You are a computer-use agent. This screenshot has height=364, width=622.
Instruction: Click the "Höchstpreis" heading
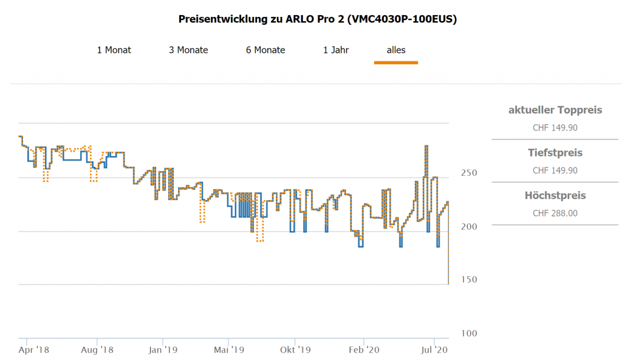tap(555, 195)
